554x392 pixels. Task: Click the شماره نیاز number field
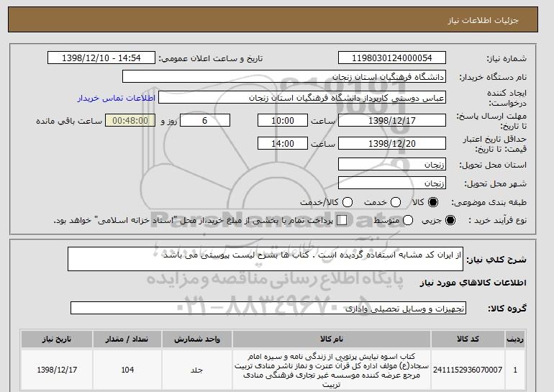coord(392,58)
